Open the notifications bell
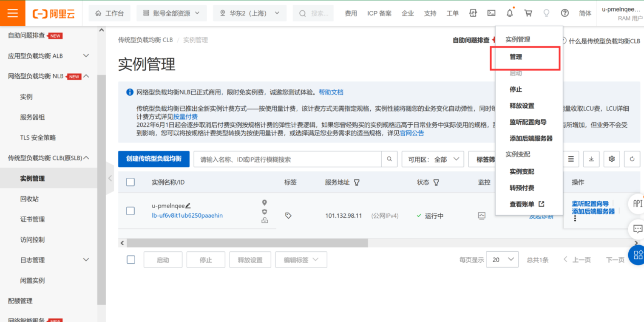Viewport: 644px width, 322px height. 509,13
